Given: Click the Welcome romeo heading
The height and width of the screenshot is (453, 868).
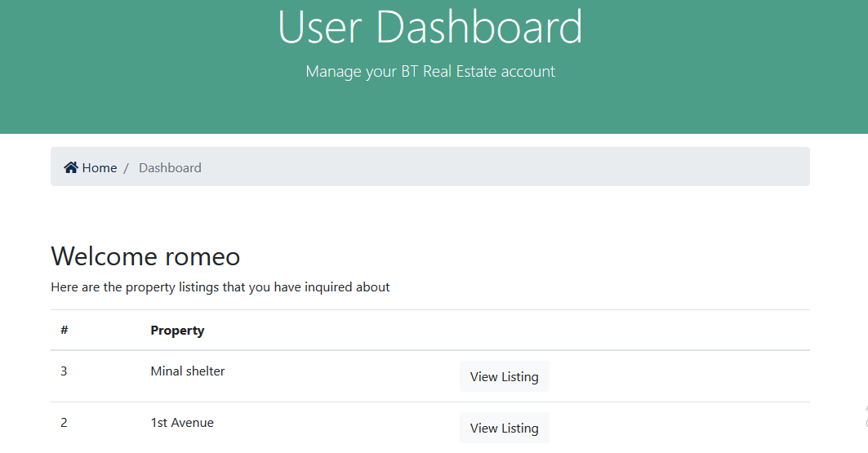Looking at the screenshot, I should coord(145,256).
